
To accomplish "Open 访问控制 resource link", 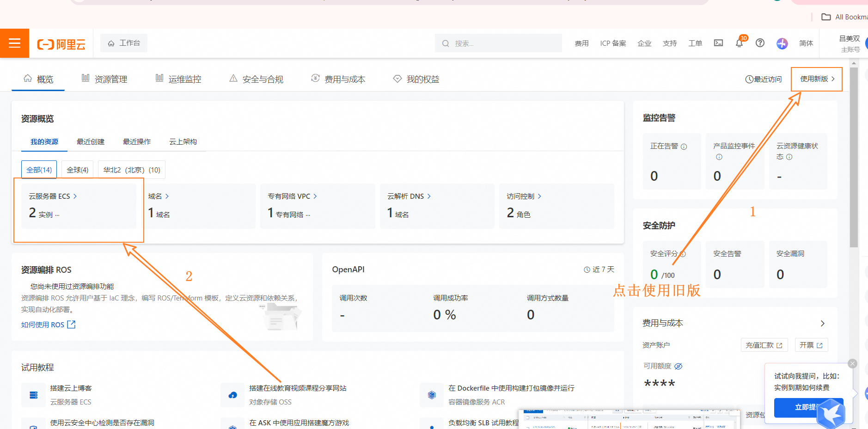I will [x=524, y=196].
